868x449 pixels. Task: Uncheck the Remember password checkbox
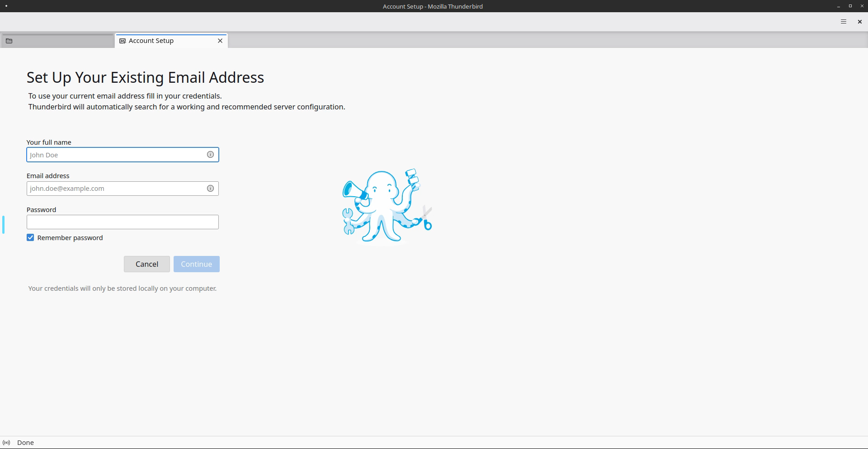pyautogui.click(x=30, y=238)
